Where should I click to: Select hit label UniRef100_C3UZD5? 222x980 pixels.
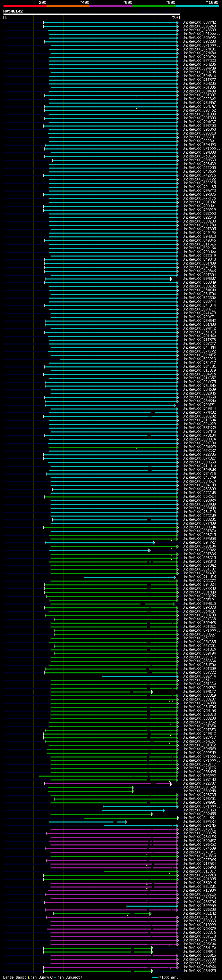(x=199, y=72)
